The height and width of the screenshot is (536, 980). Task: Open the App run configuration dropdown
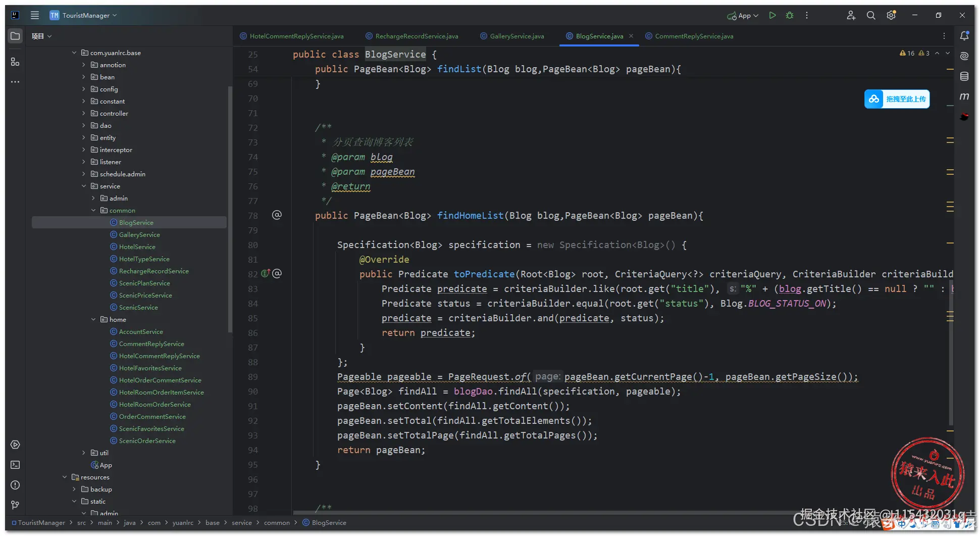click(743, 16)
